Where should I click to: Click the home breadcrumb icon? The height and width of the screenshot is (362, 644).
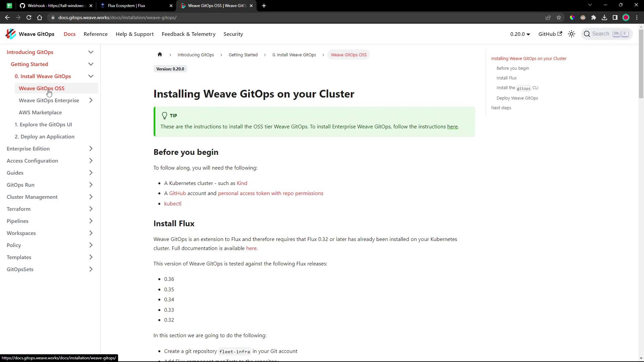pyautogui.click(x=160, y=55)
